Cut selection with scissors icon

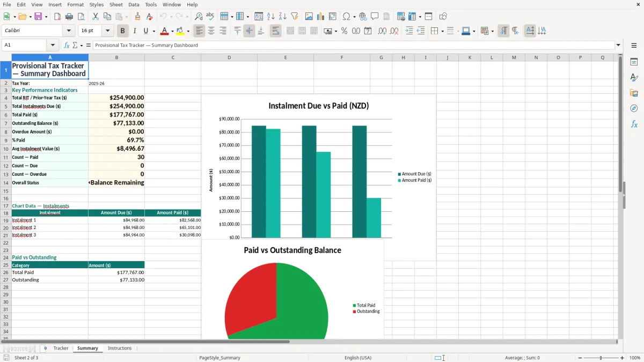coord(96,17)
